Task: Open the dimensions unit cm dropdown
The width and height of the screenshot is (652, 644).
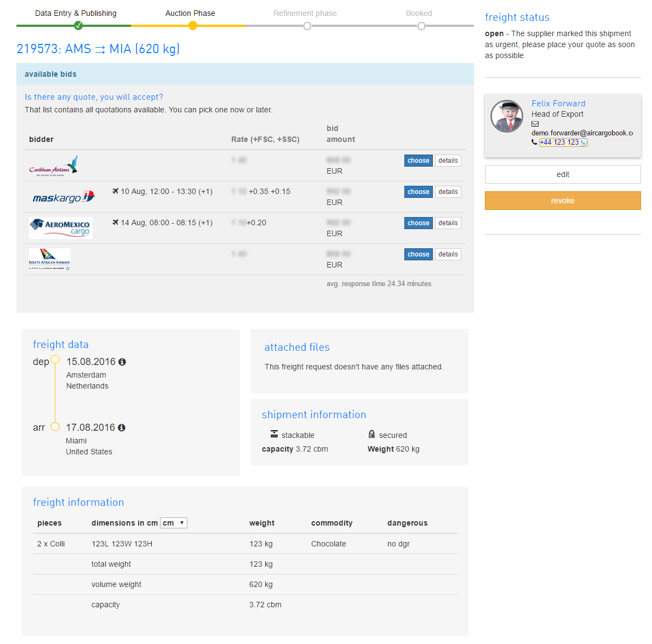Action: pyautogui.click(x=174, y=523)
